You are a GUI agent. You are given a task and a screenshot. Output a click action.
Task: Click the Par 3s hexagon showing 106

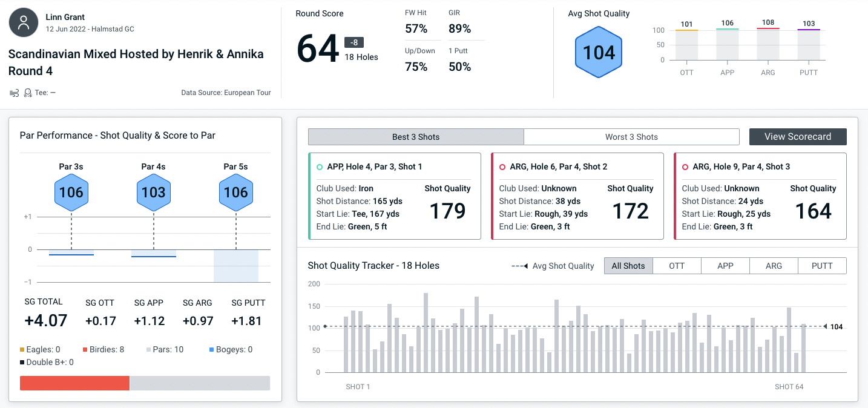[71, 192]
